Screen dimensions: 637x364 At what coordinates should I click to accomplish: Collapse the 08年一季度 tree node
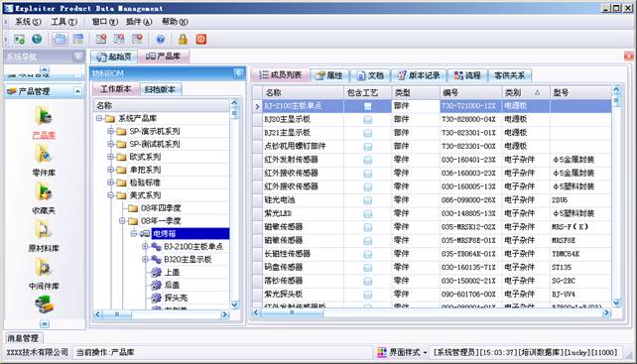tap(122, 221)
